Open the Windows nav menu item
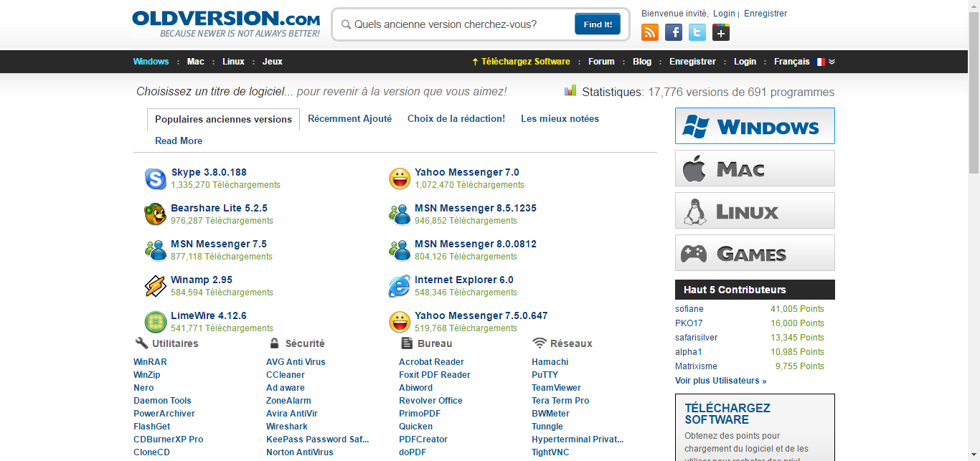980x461 pixels. tap(151, 62)
